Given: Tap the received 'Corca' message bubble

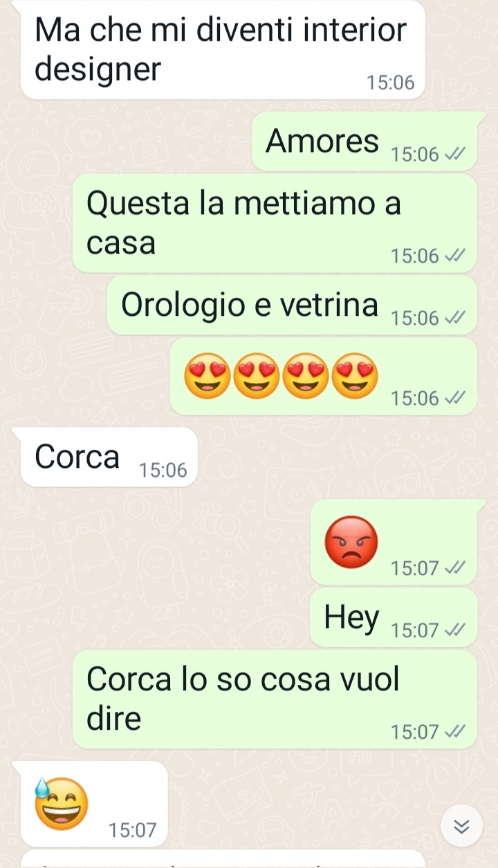Looking at the screenshot, I should [109, 457].
